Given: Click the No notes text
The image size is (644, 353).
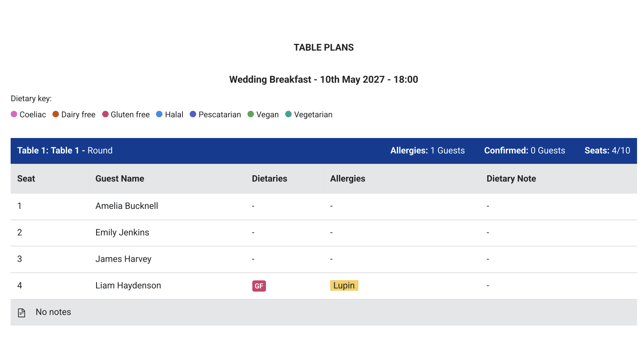Looking at the screenshot, I should click(54, 312).
